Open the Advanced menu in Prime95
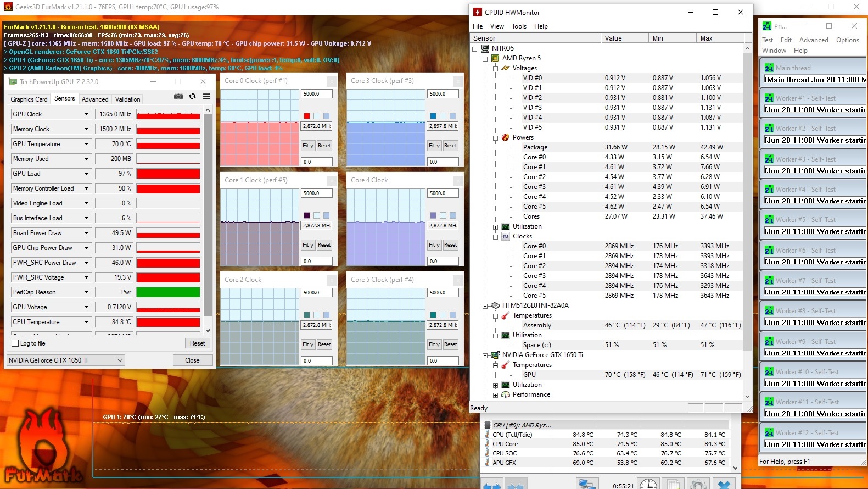Screen dimensions: 868x489 [814, 40]
